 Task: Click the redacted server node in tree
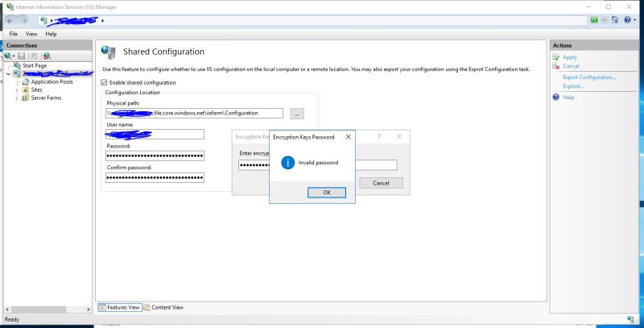click(56, 73)
